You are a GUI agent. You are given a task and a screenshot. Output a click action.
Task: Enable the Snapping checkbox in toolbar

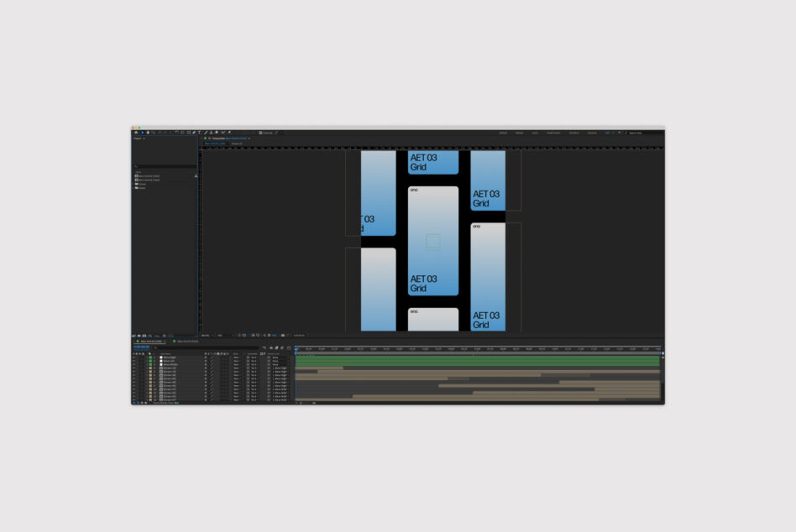click(x=260, y=133)
